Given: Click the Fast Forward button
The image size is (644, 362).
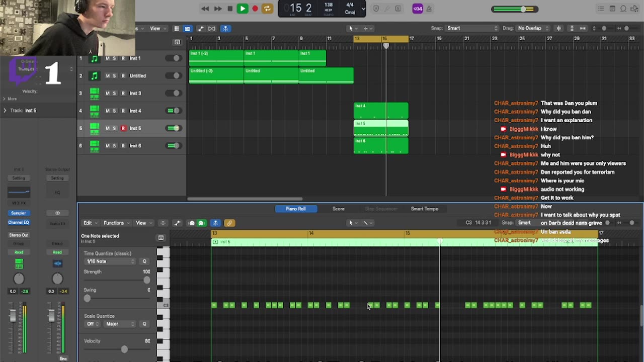Looking at the screenshot, I should [218, 9].
